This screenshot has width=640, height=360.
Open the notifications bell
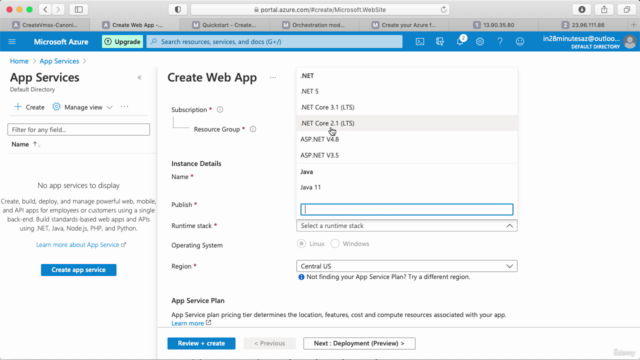(460, 41)
